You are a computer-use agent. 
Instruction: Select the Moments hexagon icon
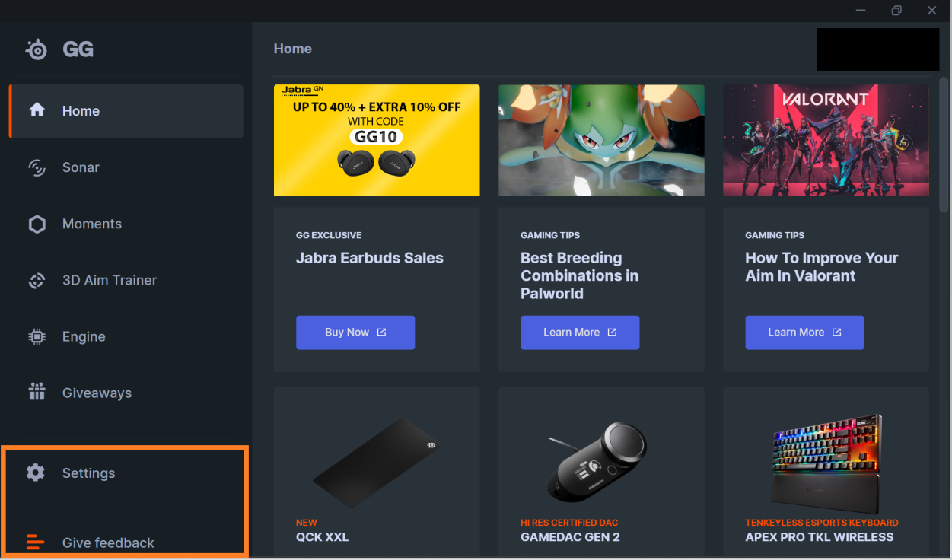click(37, 224)
